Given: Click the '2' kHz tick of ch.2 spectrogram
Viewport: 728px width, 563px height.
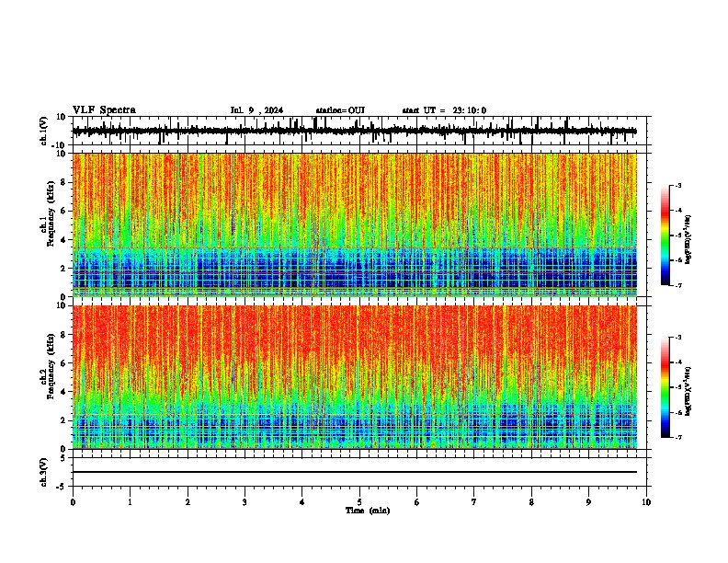Looking at the screenshot, I should click(64, 420).
